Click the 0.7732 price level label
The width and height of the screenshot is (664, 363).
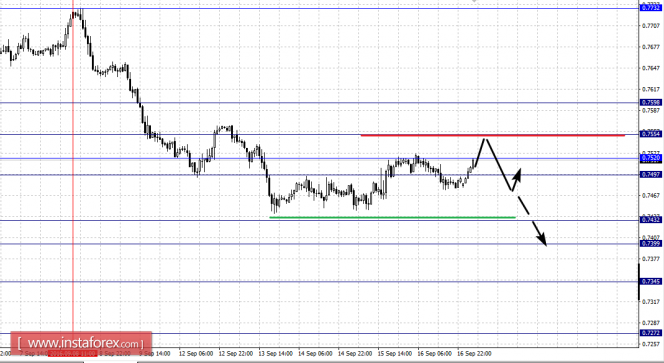pyautogui.click(x=650, y=8)
